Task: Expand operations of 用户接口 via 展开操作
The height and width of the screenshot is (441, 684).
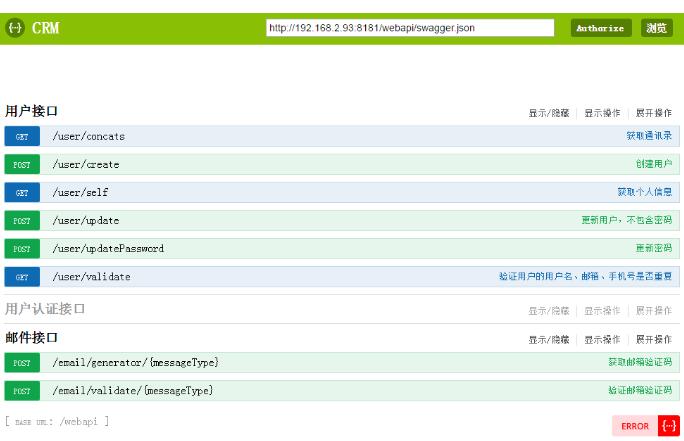Action: (654, 113)
